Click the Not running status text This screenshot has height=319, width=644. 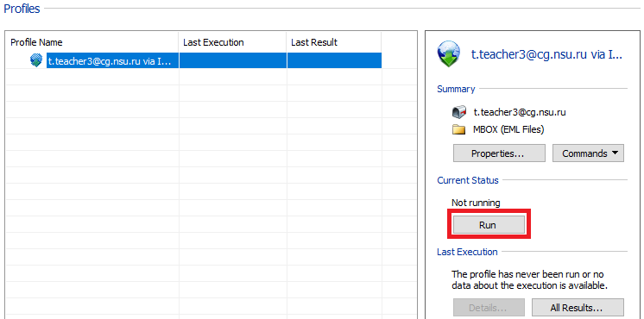476,203
